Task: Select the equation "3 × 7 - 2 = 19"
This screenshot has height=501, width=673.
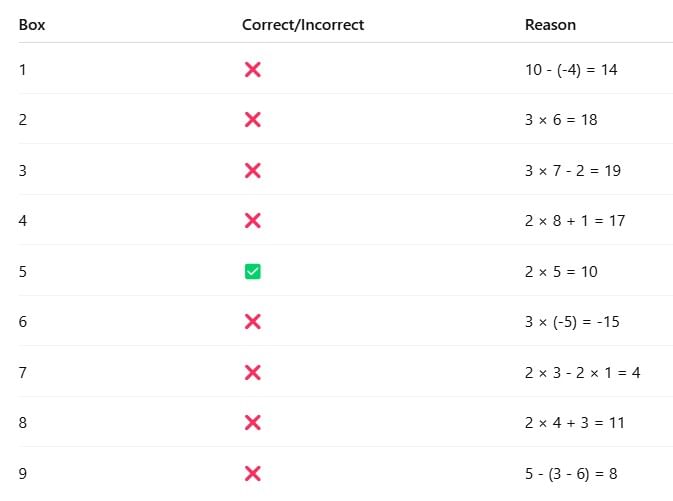Action: [573, 170]
